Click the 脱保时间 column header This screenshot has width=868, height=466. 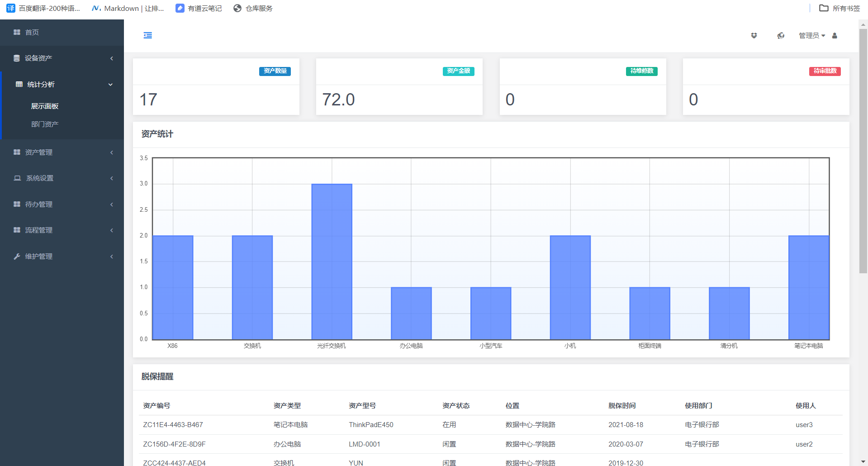pyautogui.click(x=622, y=406)
